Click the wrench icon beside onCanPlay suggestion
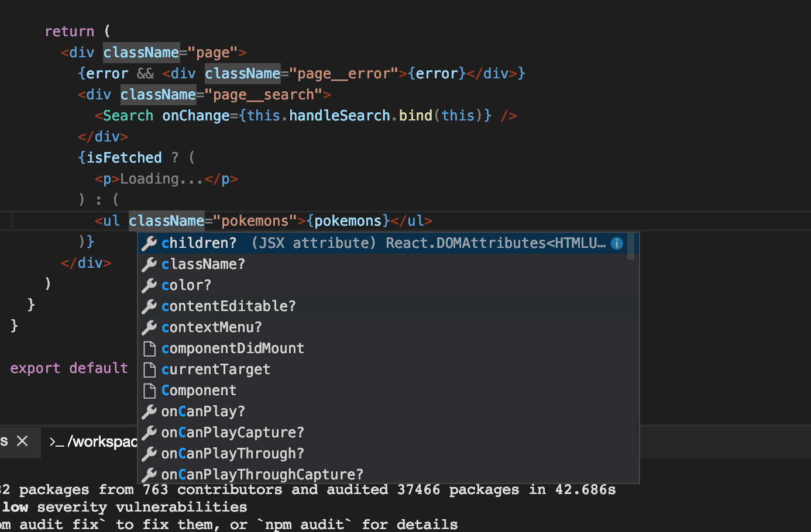811x532 pixels. 150,411
